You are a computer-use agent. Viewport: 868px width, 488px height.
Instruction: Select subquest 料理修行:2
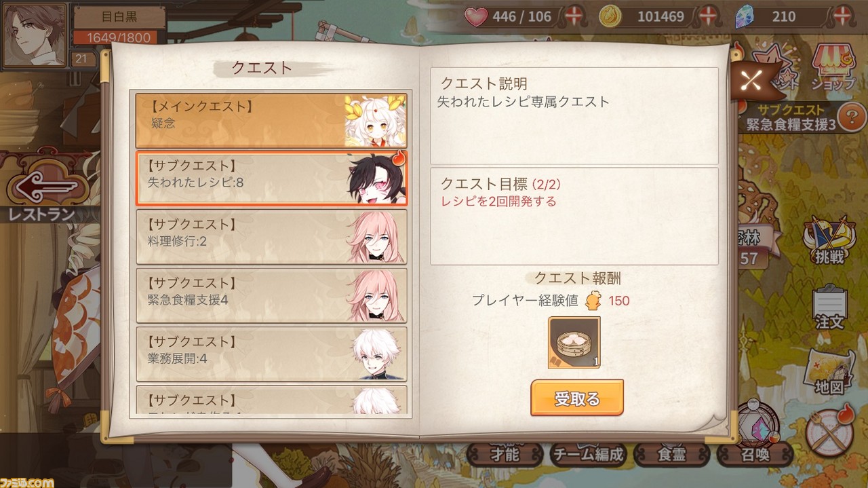coord(271,237)
